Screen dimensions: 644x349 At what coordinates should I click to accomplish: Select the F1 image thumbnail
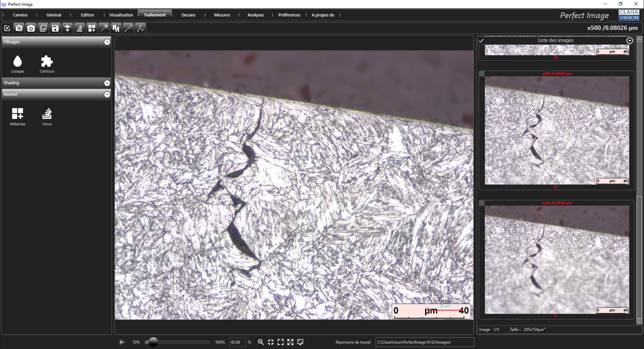pyautogui.click(x=557, y=260)
